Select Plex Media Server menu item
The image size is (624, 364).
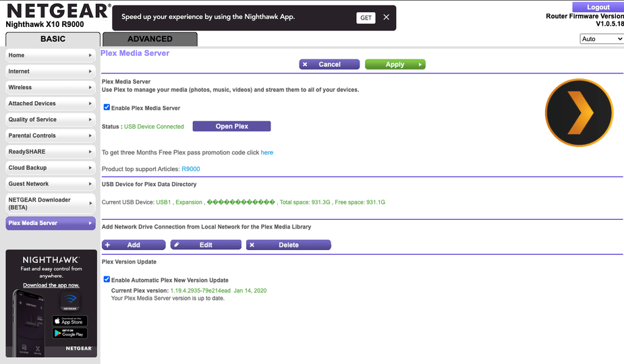click(x=51, y=223)
